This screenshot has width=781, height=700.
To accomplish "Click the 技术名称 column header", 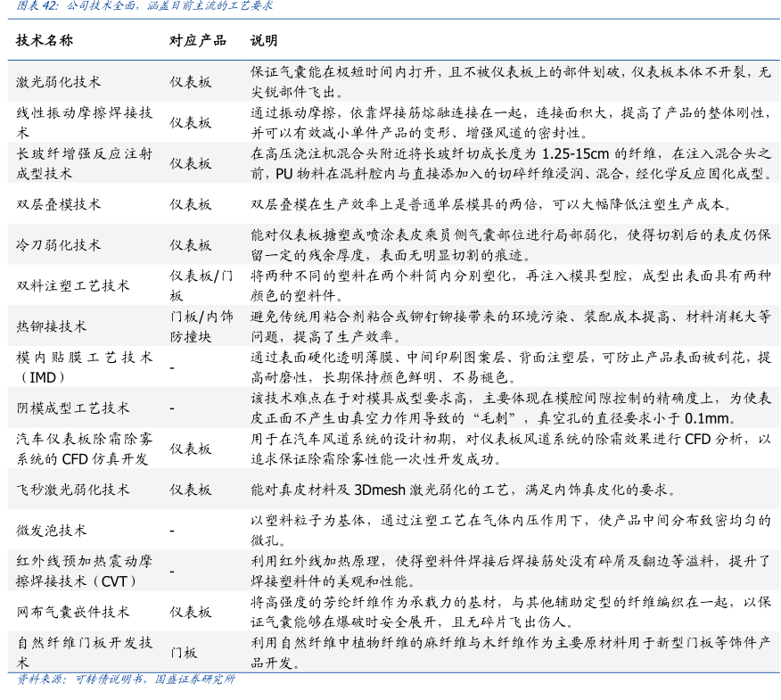I will [x=45, y=41].
